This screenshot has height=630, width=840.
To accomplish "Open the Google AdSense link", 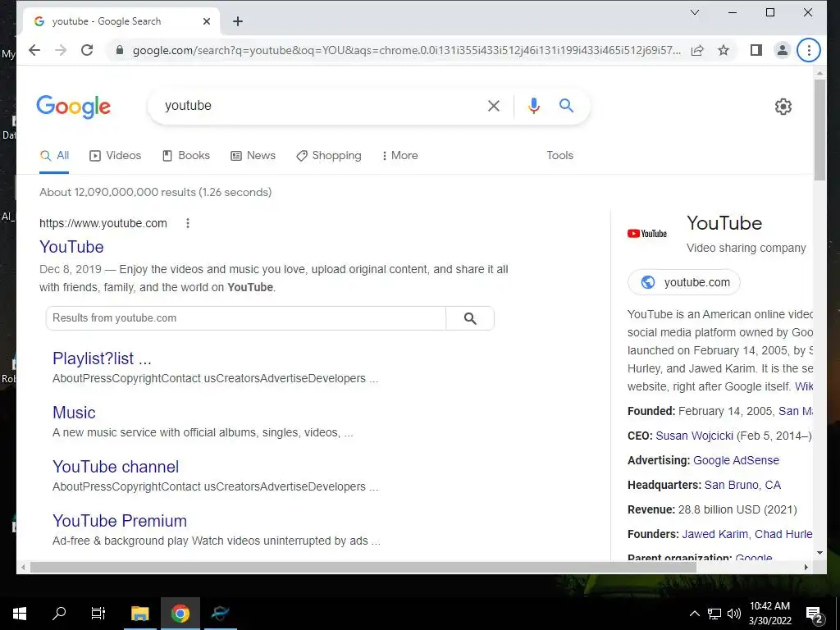I will coord(736,460).
